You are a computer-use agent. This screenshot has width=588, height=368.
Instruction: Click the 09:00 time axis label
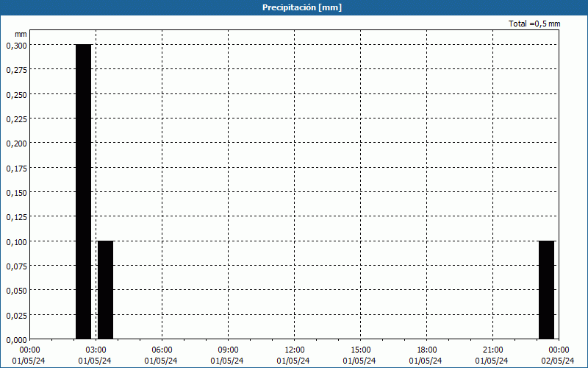click(228, 355)
